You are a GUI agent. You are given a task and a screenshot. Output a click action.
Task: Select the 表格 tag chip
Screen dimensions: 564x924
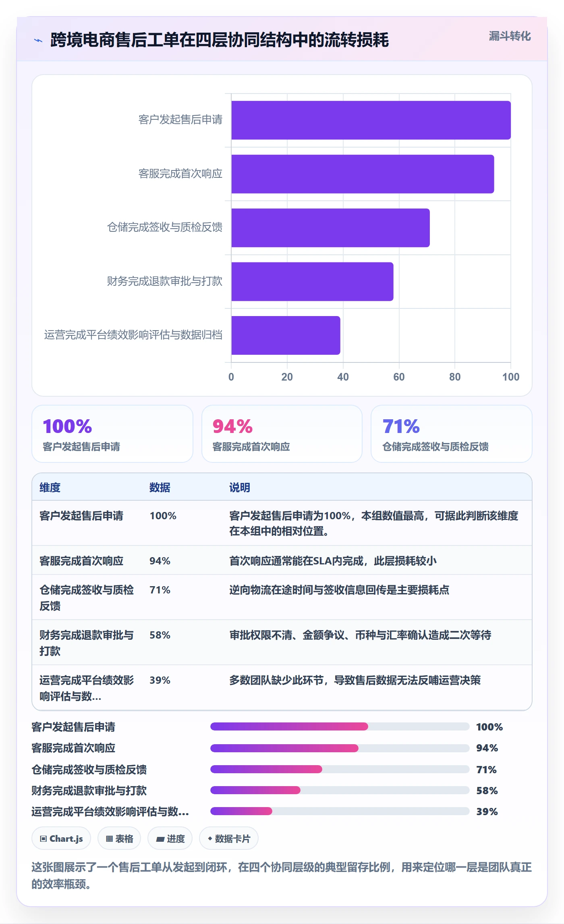pyautogui.click(x=119, y=839)
